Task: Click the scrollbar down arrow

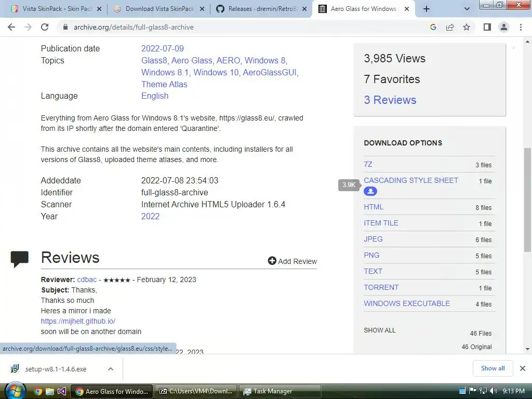Action: click(527, 349)
